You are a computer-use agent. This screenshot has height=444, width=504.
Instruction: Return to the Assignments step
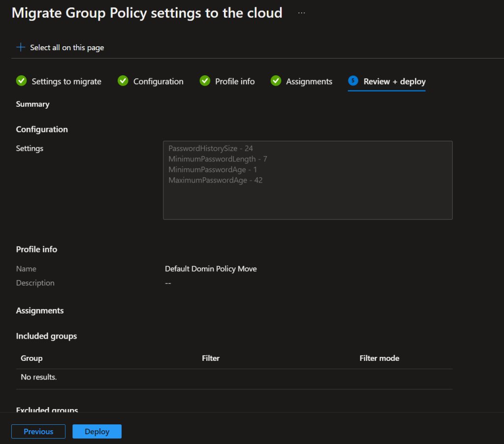(x=309, y=82)
